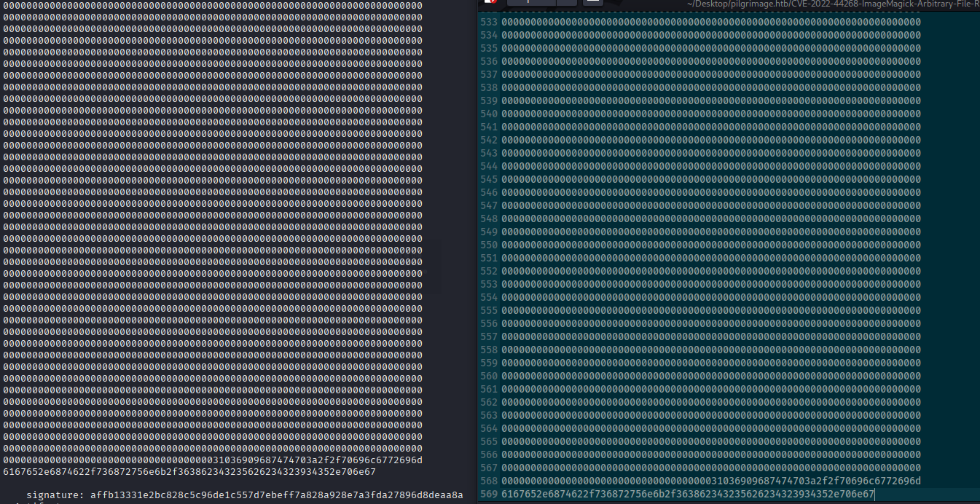The width and height of the screenshot is (980, 504).
Task: Select line number 543 in the editor gutter
Action: tap(489, 153)
